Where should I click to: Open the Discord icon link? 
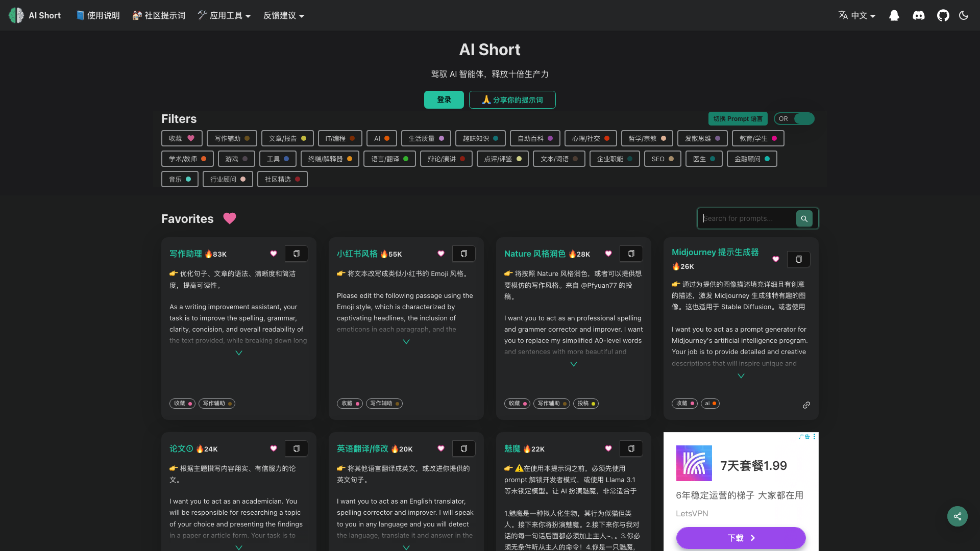click(x=919, y=15)
